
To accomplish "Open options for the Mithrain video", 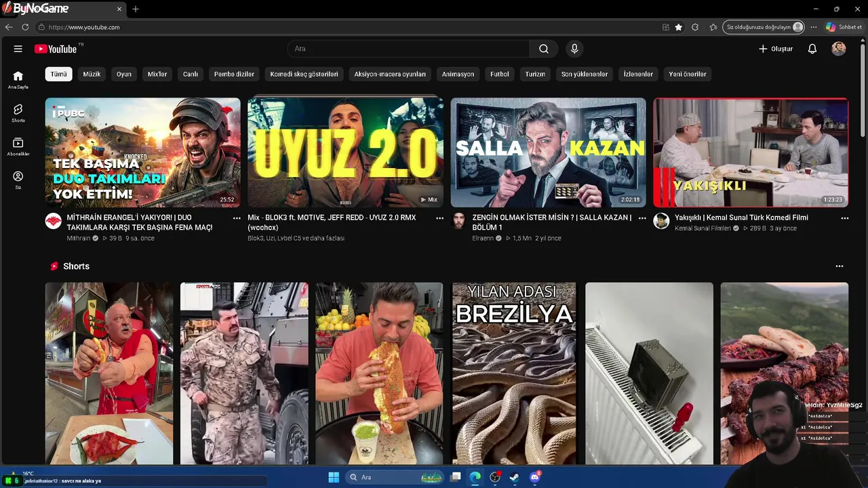I will click(x=237, y=218).
